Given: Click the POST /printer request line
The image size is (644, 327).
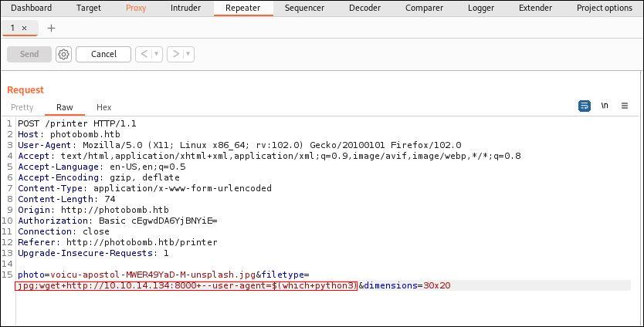Looking at the screenshot, I should (x=77, y=123).
